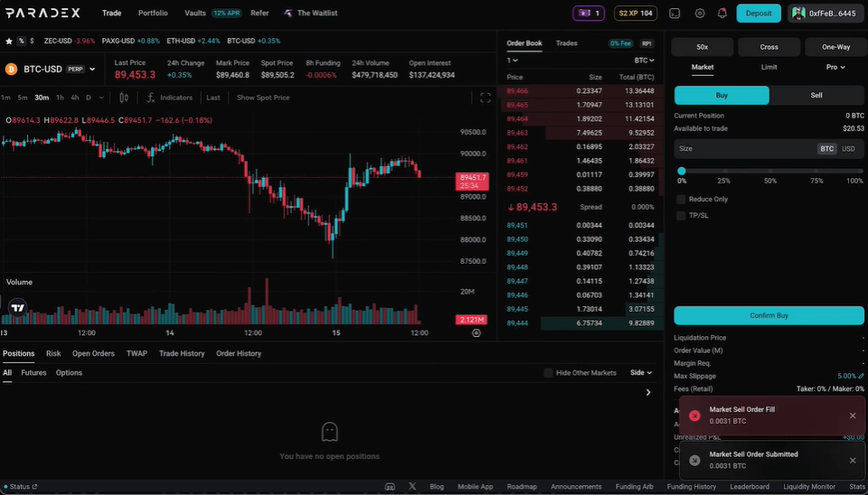Expand chart to fullscreen
This screenshot has height=495, width=868.
pos(486,98)
